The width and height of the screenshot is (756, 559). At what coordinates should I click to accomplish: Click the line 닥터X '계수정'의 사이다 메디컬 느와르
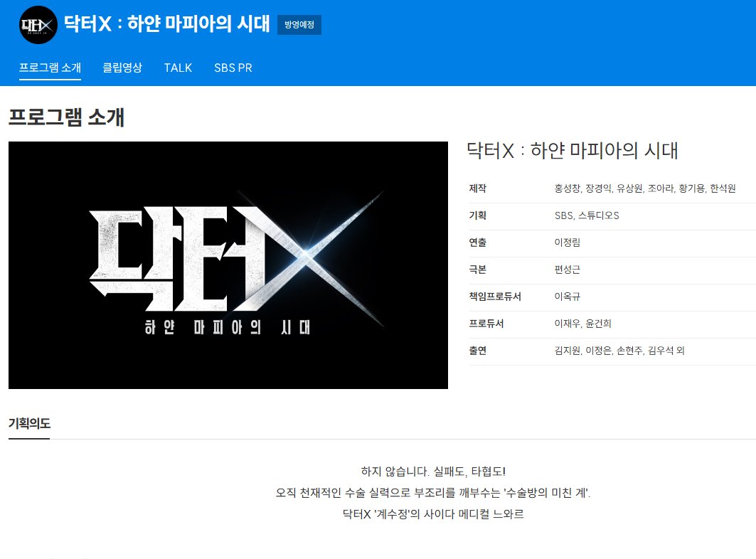(x=433, y=513)
